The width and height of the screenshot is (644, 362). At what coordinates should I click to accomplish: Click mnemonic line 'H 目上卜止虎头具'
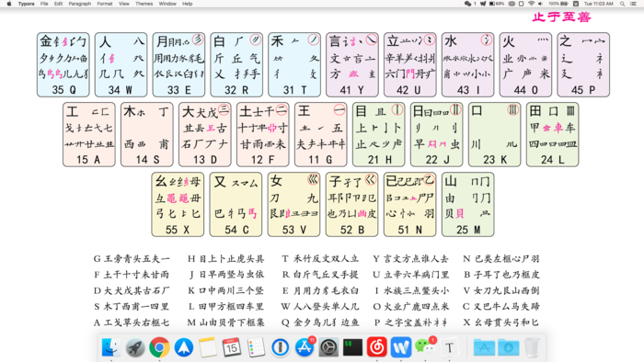click(x=226, y=259)
